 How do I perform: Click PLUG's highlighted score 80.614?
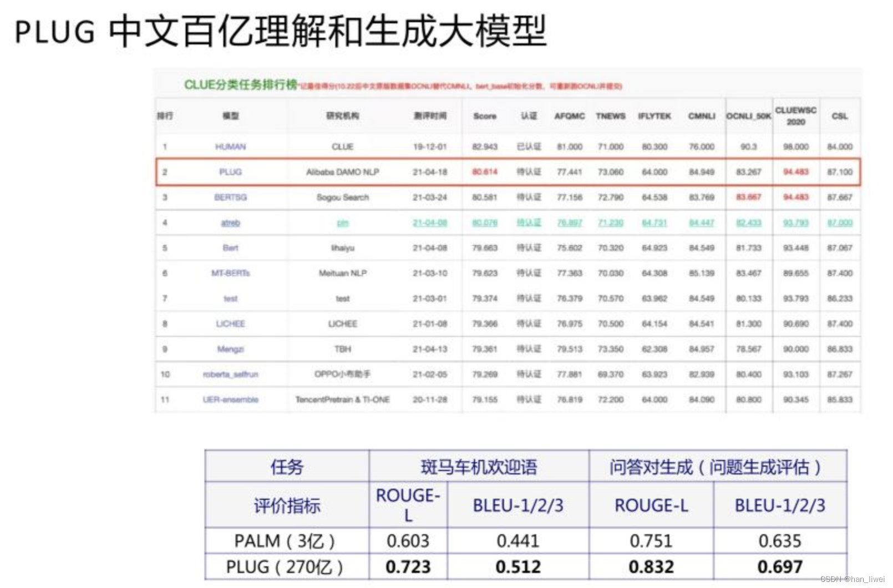pyautogui.click(x=484, y=173)
